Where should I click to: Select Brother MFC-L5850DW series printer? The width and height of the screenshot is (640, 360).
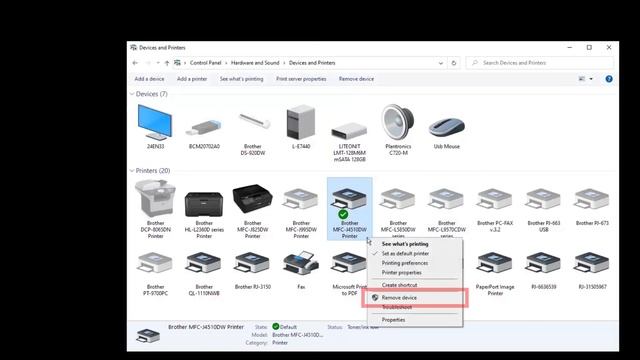398,212
